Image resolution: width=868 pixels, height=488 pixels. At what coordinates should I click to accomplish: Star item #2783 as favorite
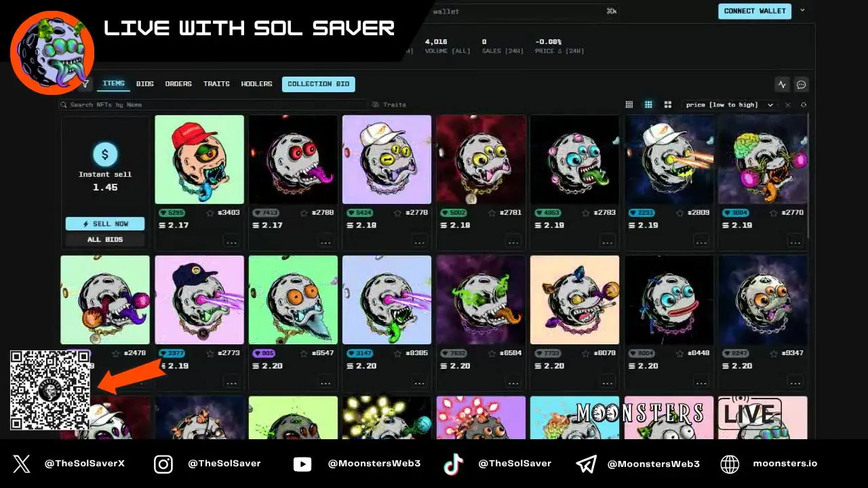coord(585,213)
